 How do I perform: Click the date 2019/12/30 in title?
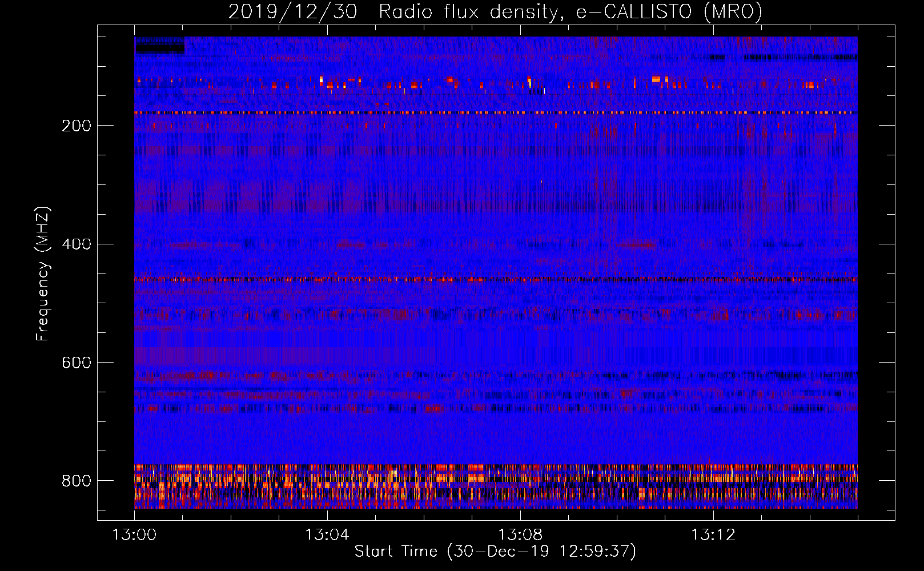[293, 11]
